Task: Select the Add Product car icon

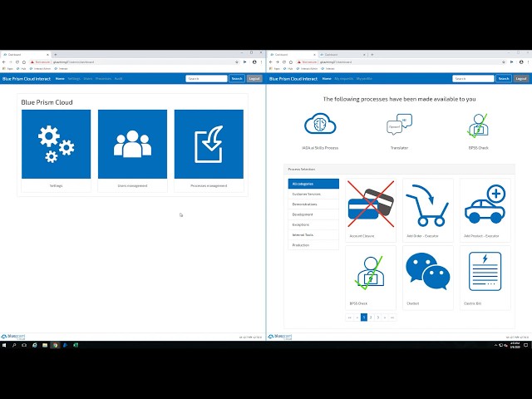Action: click(x=485, y=204)
